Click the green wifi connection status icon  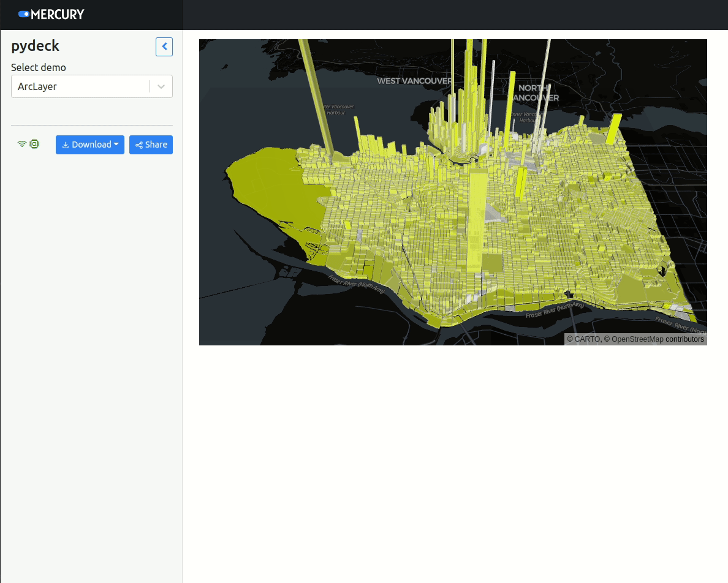pyautogui.click(x=22, y=144)
